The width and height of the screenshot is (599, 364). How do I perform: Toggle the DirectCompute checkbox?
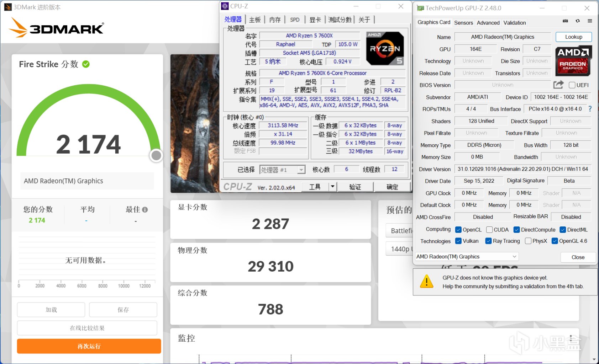coord(517,230)
